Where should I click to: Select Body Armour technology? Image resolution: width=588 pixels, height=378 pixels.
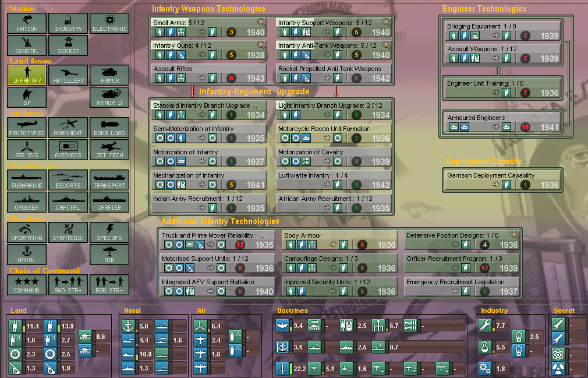point(339,240)
